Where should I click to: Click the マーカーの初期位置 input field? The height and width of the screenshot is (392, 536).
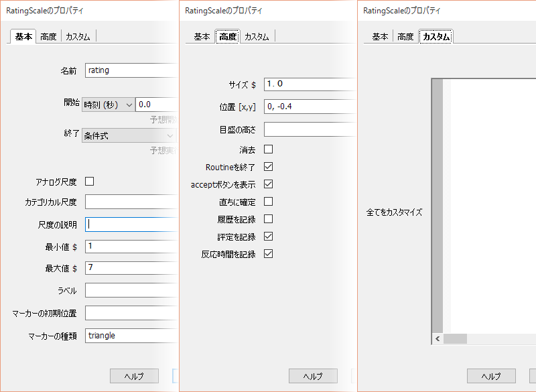point(131,313)
